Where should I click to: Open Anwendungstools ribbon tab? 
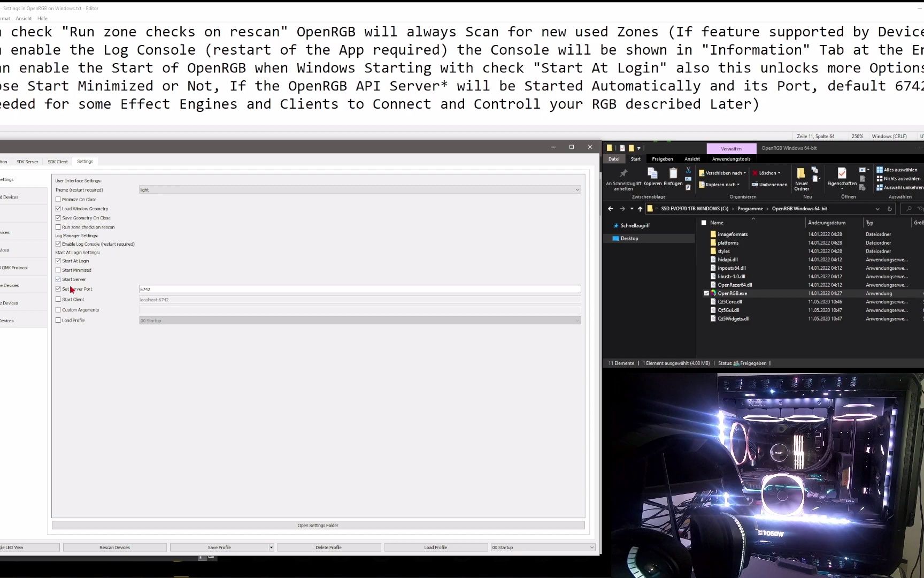(731, 159)
